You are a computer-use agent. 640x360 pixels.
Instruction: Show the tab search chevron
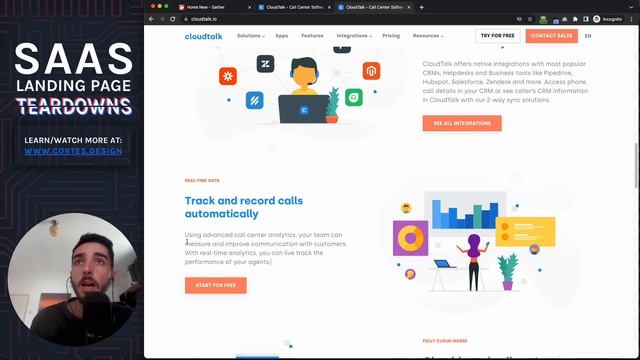(631, 7)
